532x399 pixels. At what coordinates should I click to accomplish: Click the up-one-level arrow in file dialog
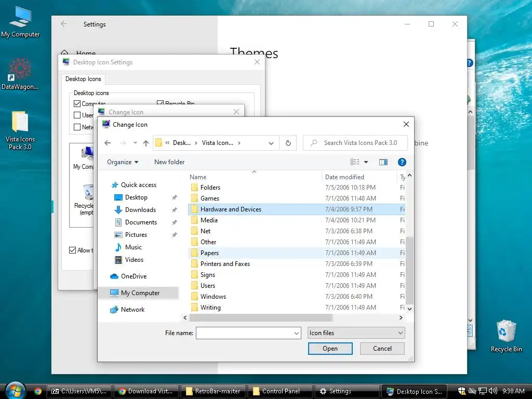(x=146, y=143)
